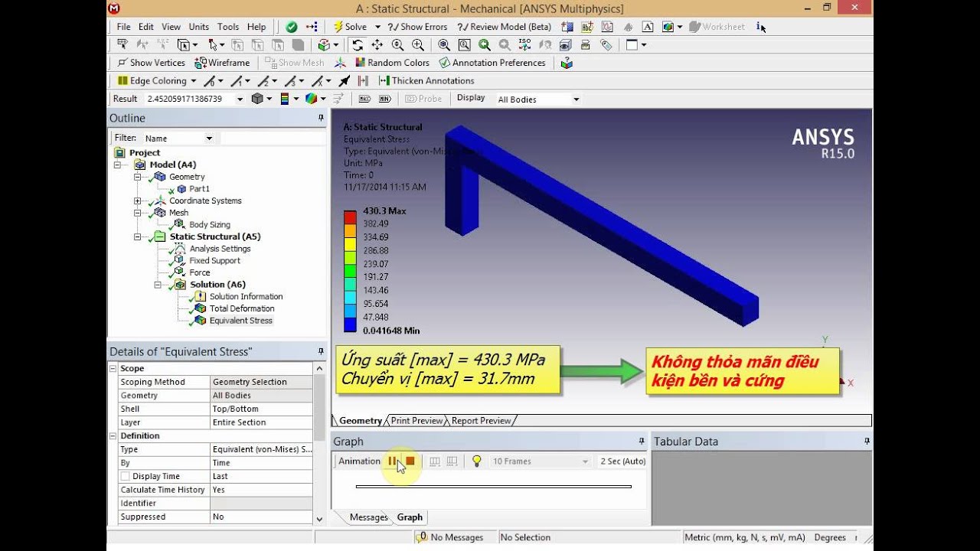
Task: Pin the Tabular Data panel
Action: coord(867,442)
